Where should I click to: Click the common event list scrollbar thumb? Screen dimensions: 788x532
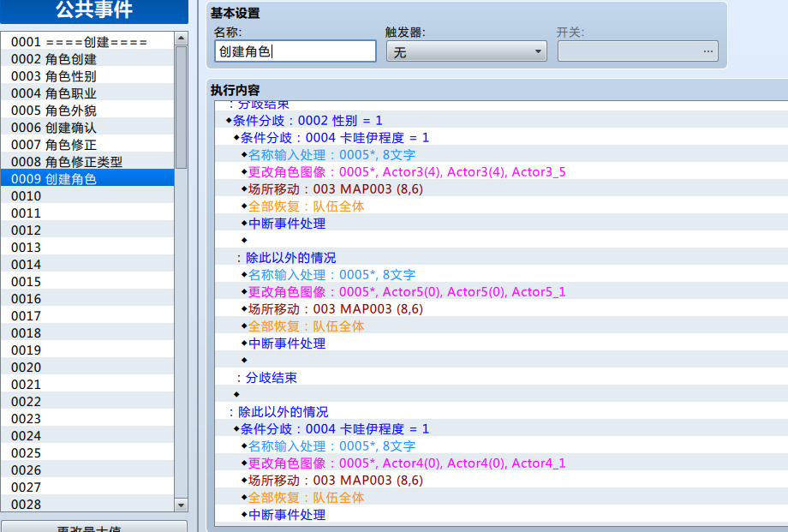click(x=181, y=107)
